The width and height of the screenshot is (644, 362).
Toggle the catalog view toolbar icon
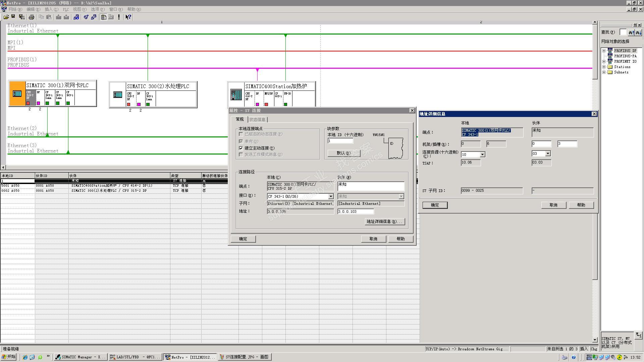(x=104, y=17)
